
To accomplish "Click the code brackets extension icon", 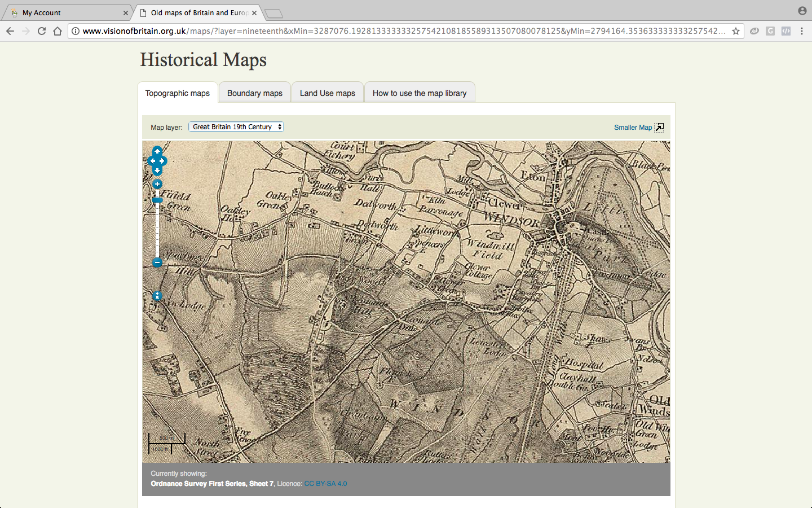I will 786,31.
